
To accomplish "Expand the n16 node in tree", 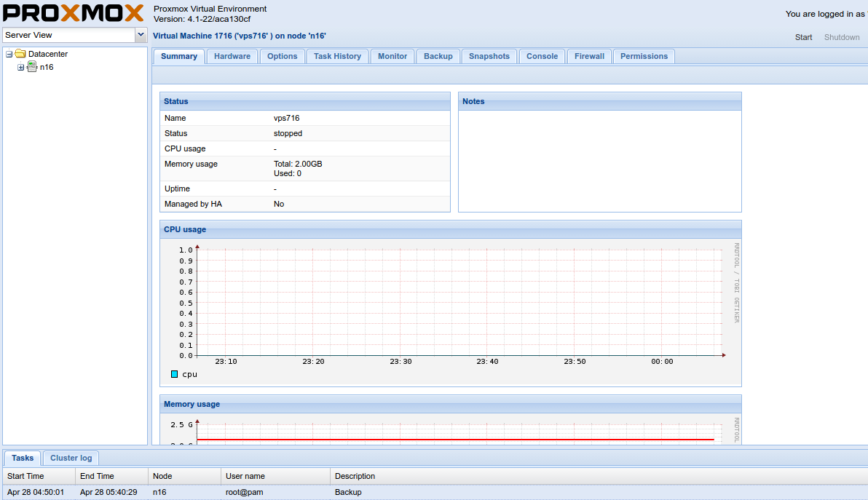I will [x=21, y=68].
